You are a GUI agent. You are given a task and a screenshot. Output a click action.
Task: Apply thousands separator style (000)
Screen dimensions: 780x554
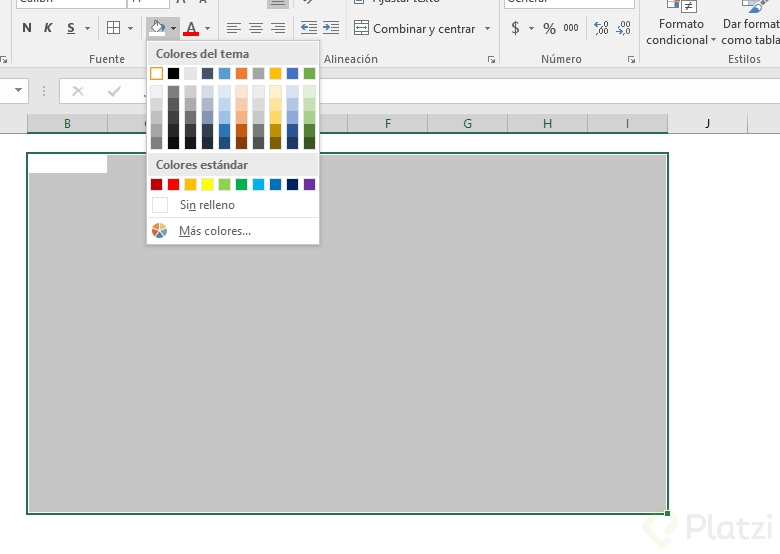(571, 28)
